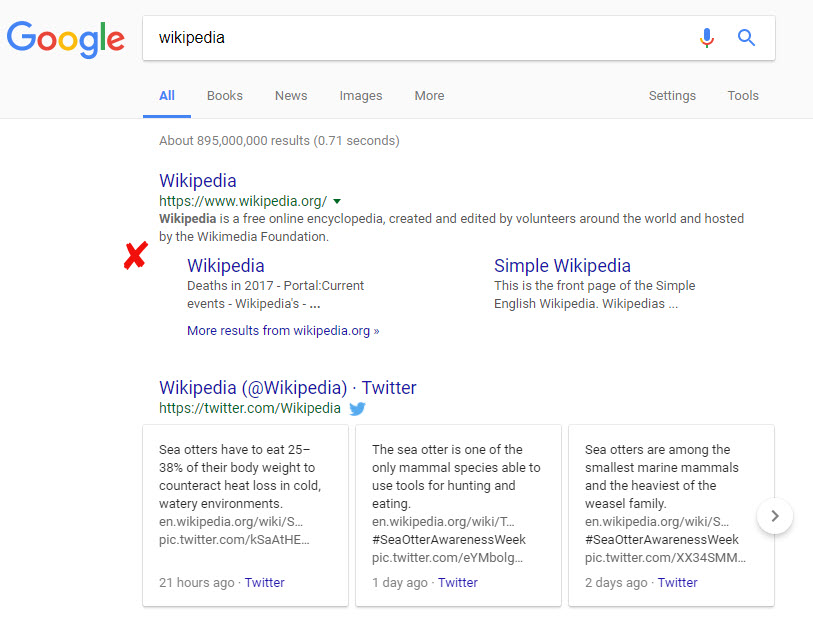Click the Google logo
The width and height of the screenshot is (813, 630).
[x=66, y=38]
